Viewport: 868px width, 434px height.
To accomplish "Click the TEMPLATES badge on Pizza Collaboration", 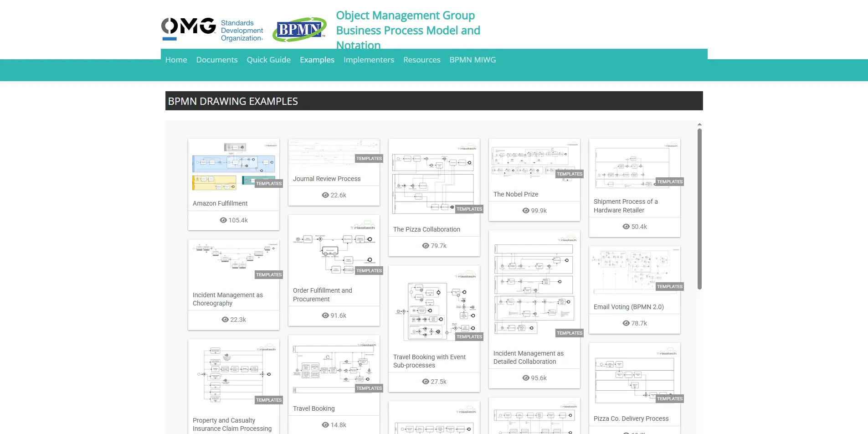I will tap(469, 209).
